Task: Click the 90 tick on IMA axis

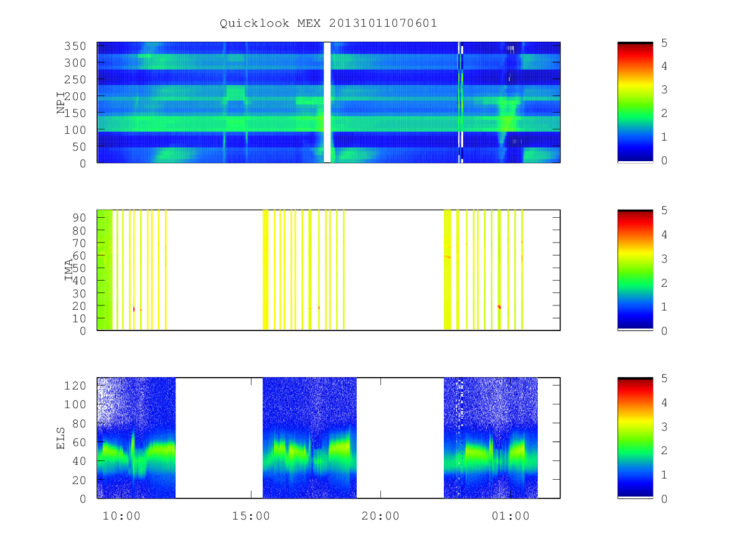Action: coord(79,218)
